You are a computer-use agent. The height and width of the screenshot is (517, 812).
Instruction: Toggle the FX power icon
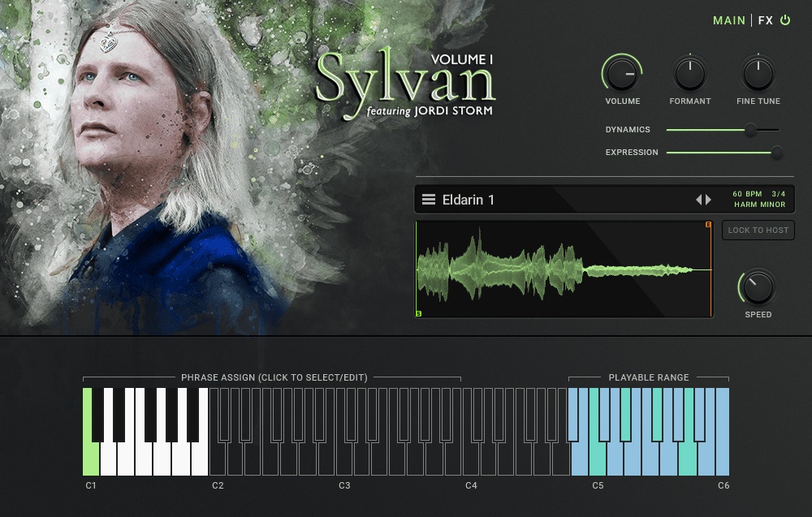click(x=785, y=20)
